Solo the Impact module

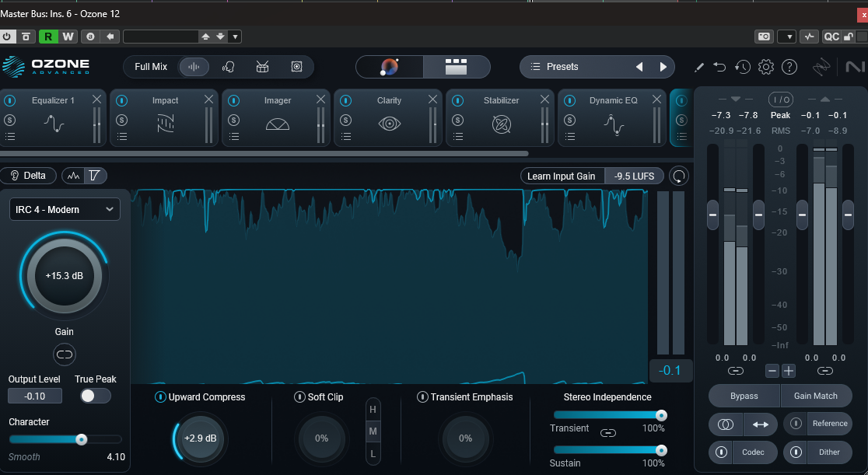[122, 120]
